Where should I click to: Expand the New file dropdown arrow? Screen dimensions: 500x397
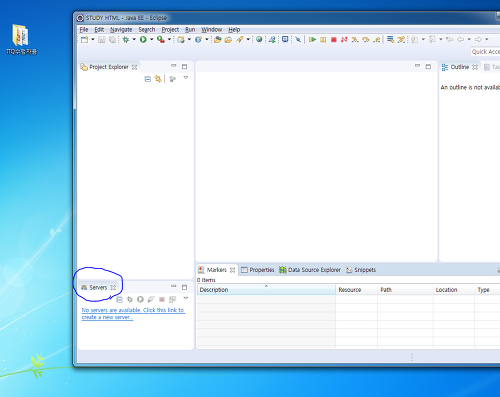[93, 39]
